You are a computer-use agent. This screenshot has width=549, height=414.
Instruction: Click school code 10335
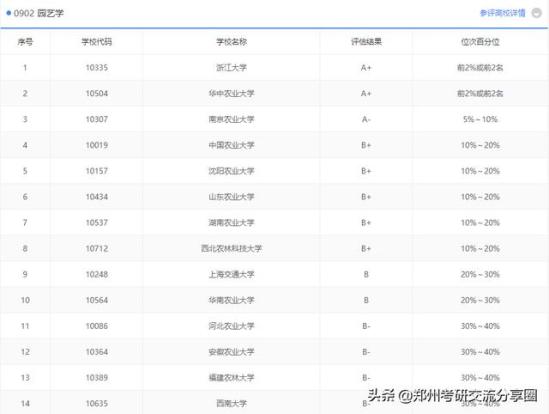97,68
